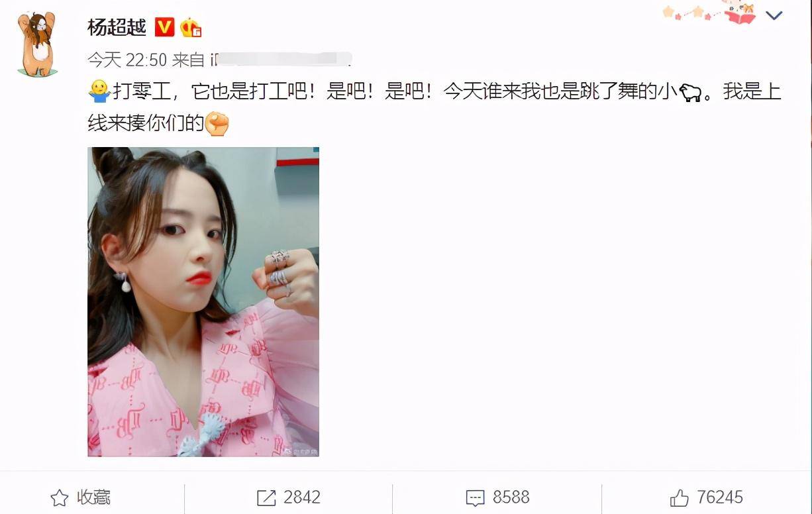Click the 76245 likes count
This screenshot has height=514, width=812.
click(x=719, y=497)
